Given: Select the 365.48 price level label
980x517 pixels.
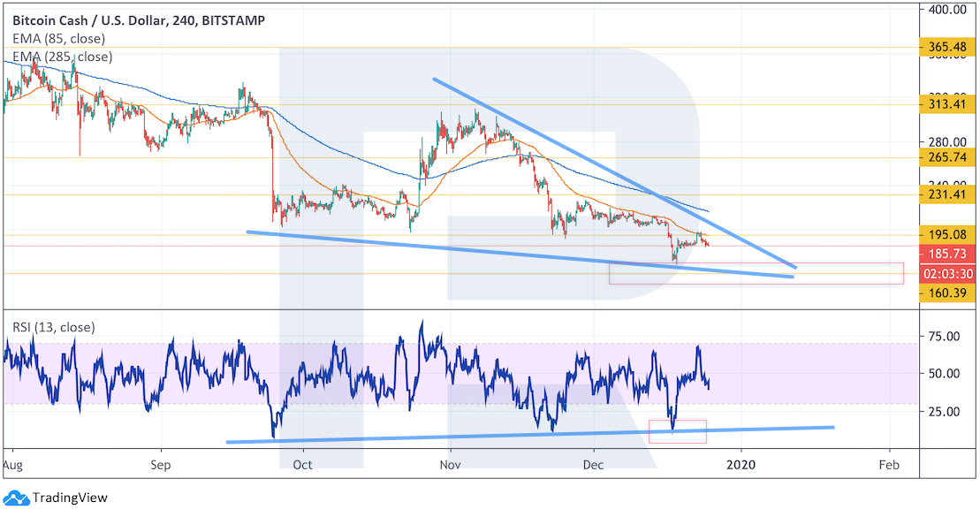Looking at the screenshot, I should click(x=946, y=47).
